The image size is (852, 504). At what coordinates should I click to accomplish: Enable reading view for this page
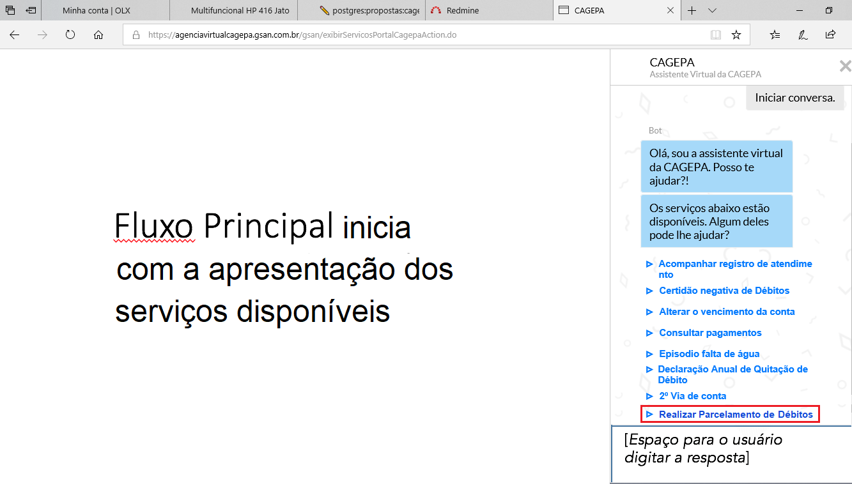click(x=716, y=34)
